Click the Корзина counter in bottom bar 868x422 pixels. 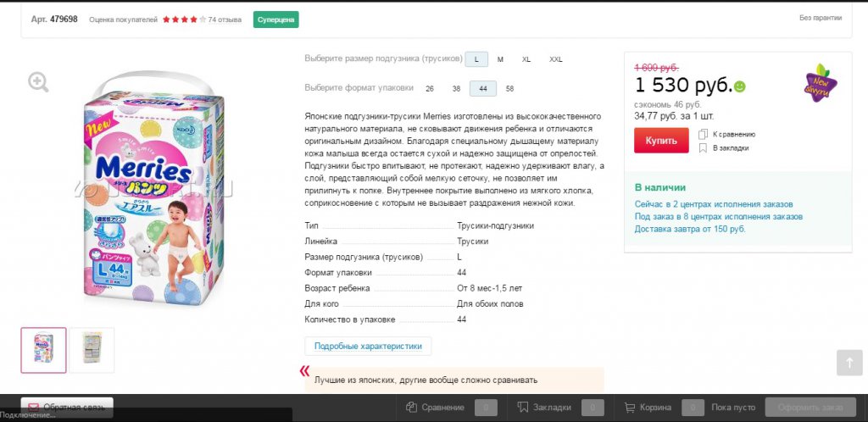click(693, 408)
